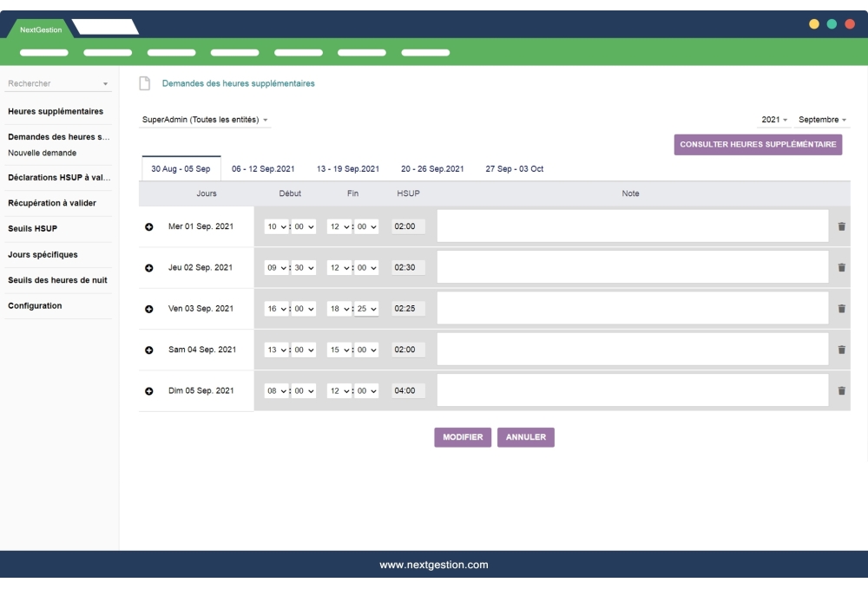
Task: Expand the row for Mer 01 Sep. 2021
Action: (x=149, y=226)
